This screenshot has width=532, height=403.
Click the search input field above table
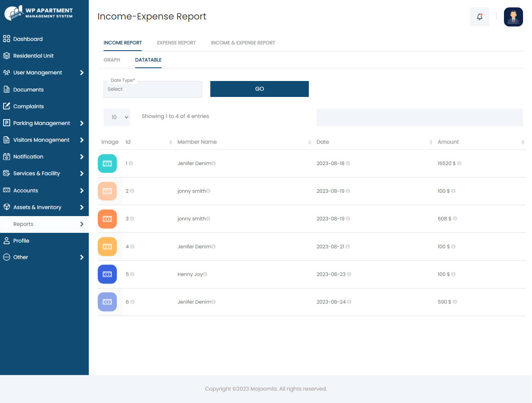pyautogui.click(x=420, y=117)
